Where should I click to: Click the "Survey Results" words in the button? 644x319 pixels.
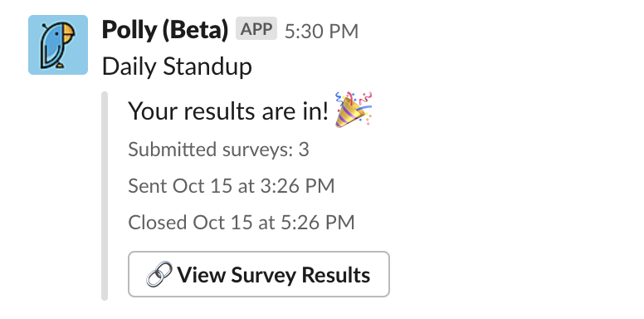(x=300, y=275)
